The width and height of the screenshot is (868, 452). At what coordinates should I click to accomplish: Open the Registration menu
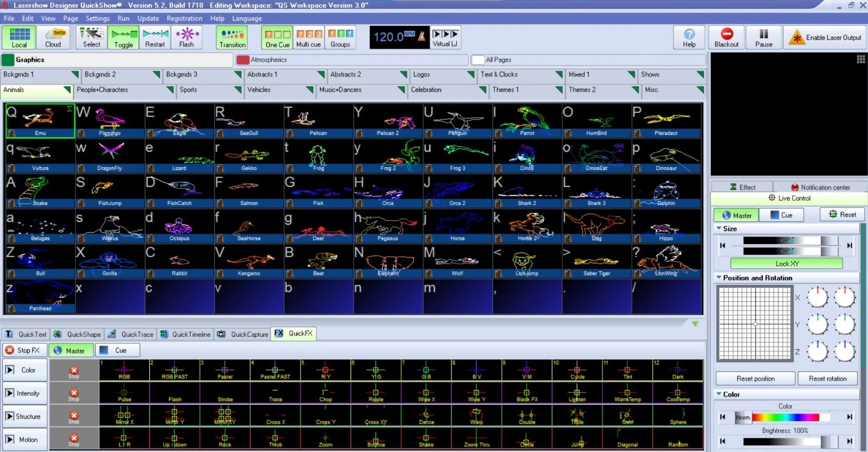pos(184,18)
